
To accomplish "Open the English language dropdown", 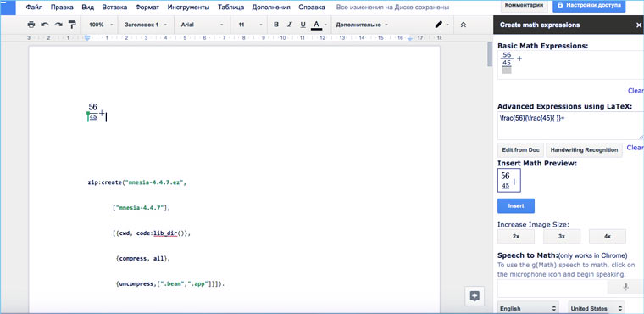I will [x=528, y=308].
